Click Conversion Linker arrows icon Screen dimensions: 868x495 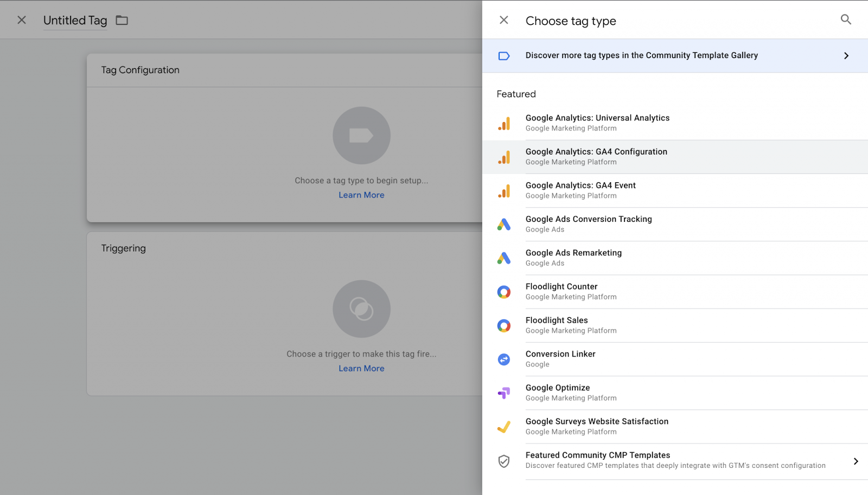tap(504, 359)
